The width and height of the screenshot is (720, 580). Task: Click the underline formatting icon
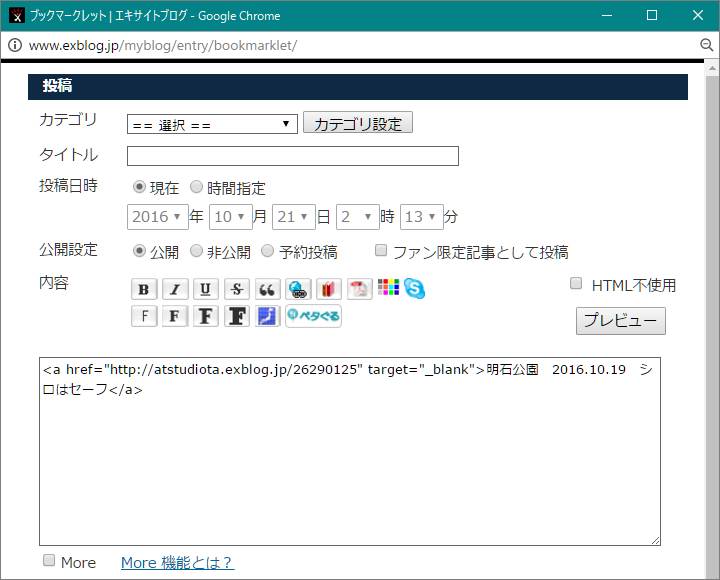coord(206,289)
